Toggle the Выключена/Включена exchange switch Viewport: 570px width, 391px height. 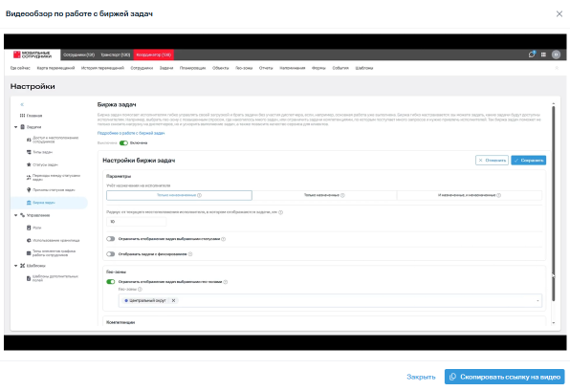[124, 143]
